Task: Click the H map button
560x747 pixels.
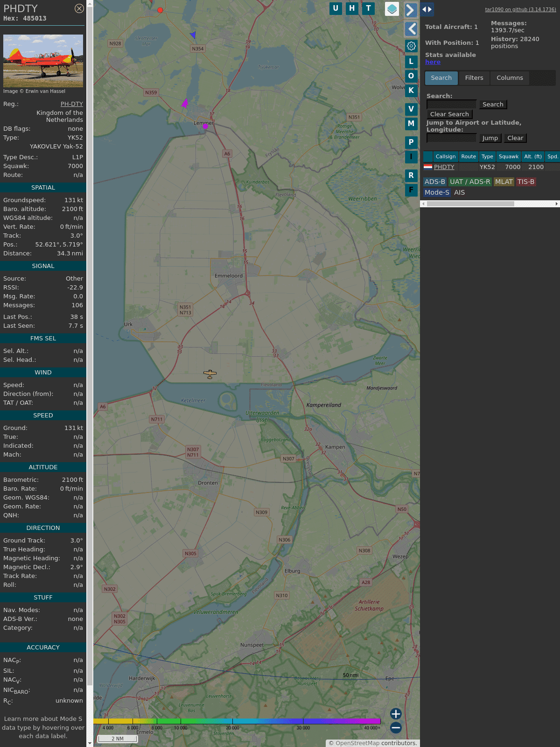Action: (x=352, y=8)
